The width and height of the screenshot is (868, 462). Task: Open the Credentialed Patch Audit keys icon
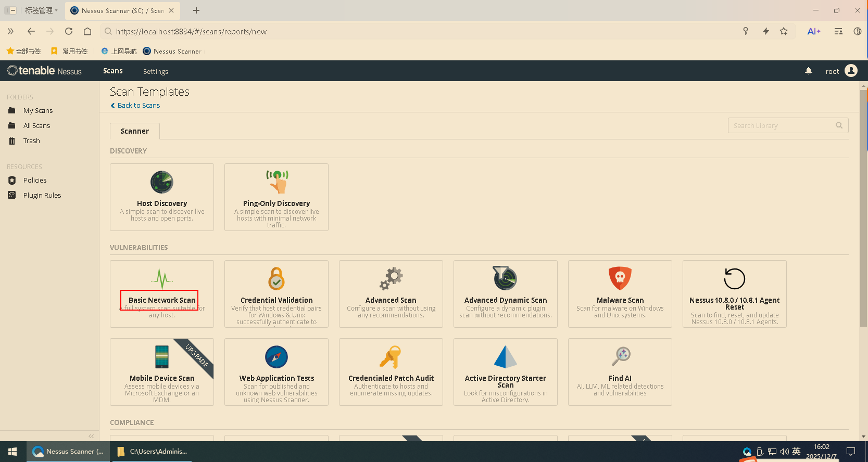(x=391, y=357)
